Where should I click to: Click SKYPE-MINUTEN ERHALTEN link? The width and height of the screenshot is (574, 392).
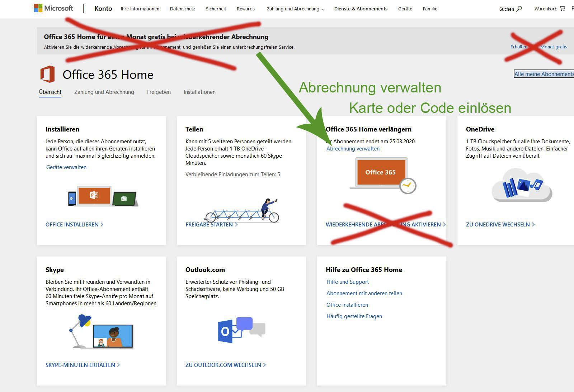(x=83, y=365)
